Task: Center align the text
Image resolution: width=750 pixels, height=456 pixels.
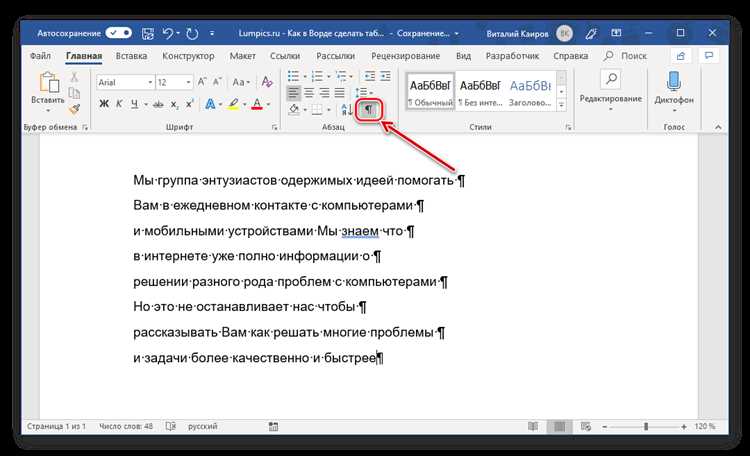Action: click(309, 93)
